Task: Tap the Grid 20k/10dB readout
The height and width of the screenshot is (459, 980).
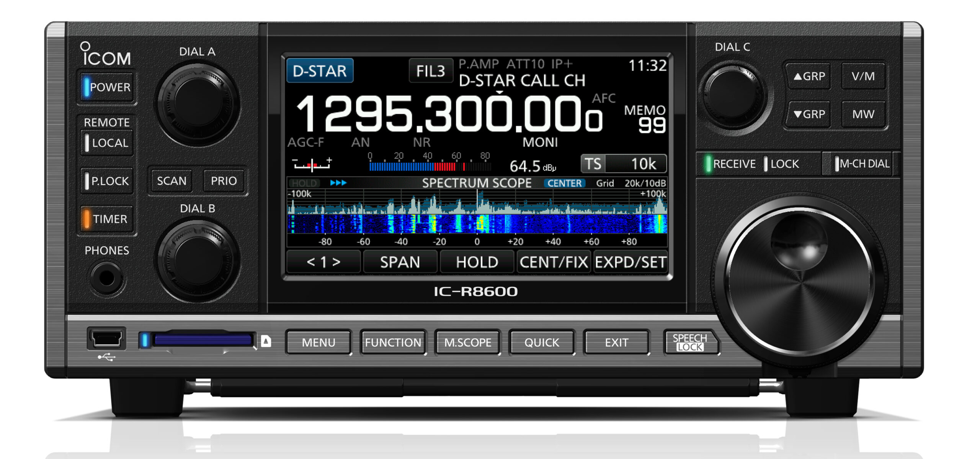Action: (x=630, y=183)
